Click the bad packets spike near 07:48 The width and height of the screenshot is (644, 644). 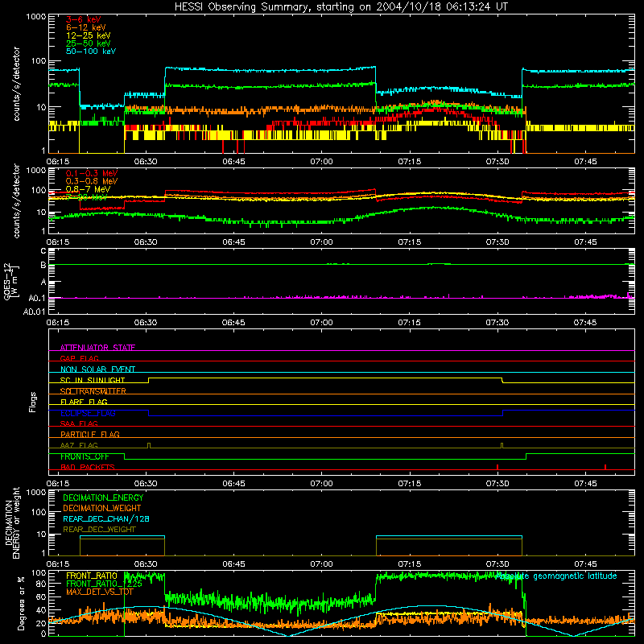coord(605,467)
